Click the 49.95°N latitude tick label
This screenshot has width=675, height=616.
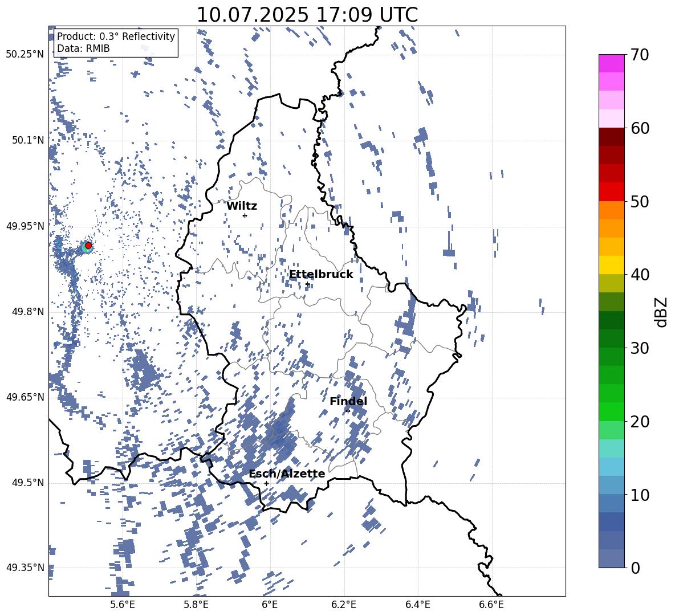point(25,226)
